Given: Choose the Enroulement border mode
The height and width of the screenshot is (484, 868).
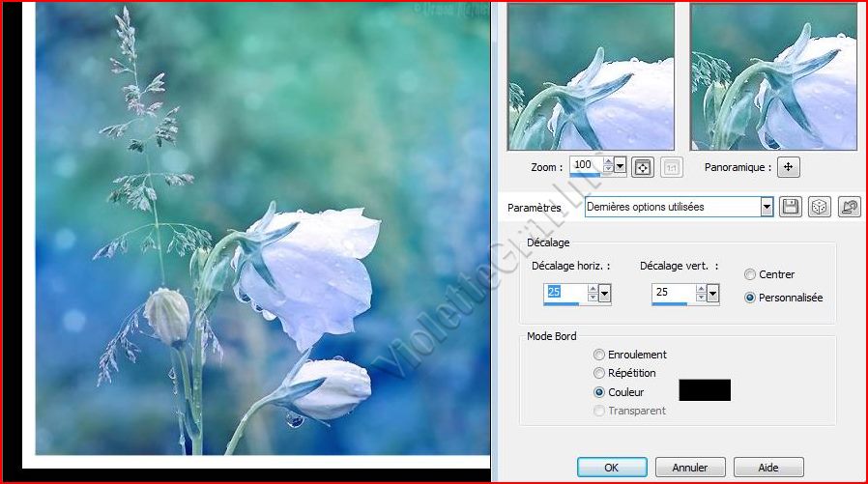Looking at the screenshot, I should pyautogui.click(x=600, y=355).
